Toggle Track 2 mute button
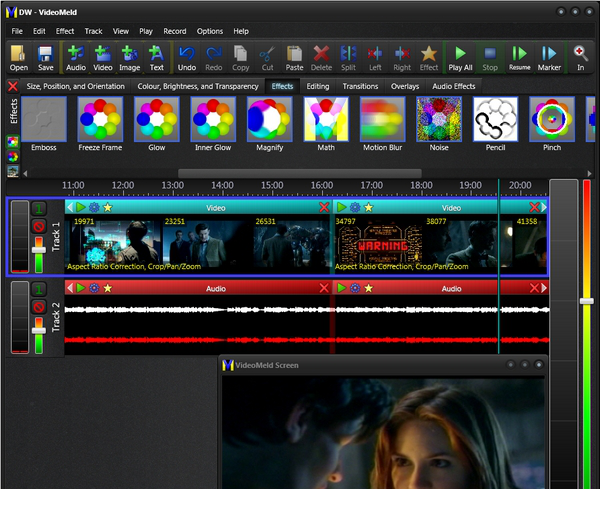The height and width of the screenshot is (508, 600). (39, 307)
